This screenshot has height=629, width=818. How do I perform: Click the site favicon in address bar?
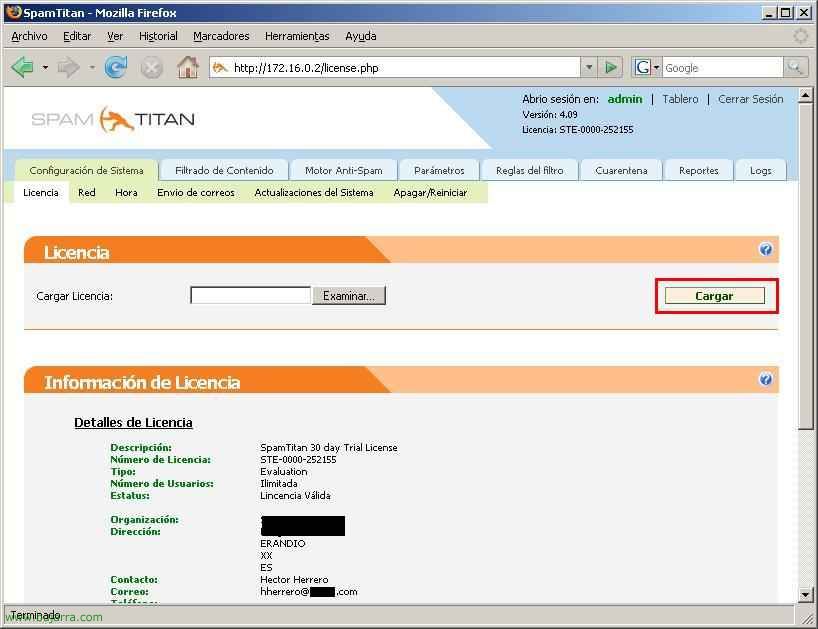tap(220, 68)
